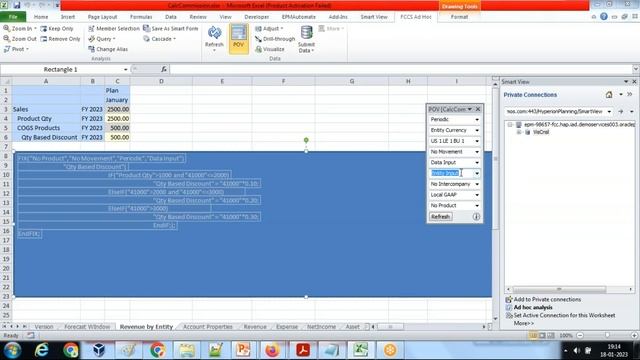Image resolution: width=640 pixels, height=360 pixels.
Task: Open the EPM Automate ribbon tab
Action: [x=299, y=17]
